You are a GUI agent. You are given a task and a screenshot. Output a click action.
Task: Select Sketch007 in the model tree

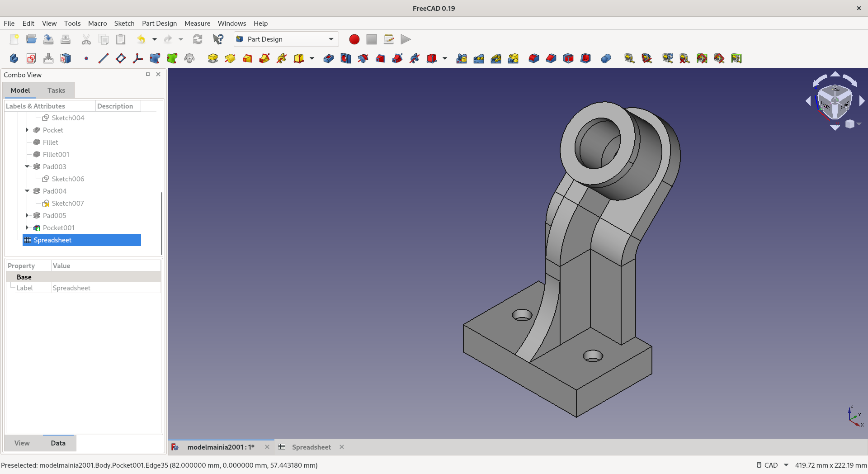coord(67,204)
